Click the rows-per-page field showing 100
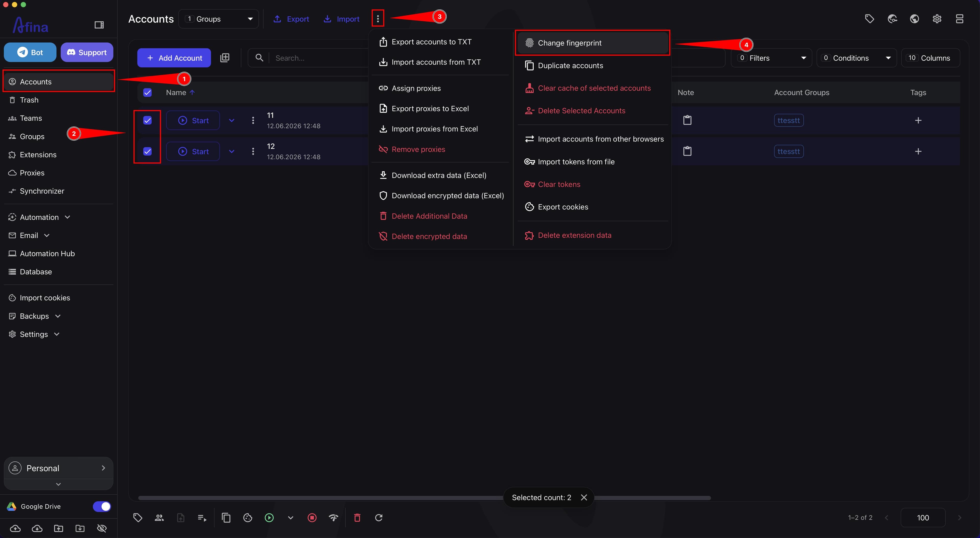This screenshot has height=538, width=980. [923, 517]
